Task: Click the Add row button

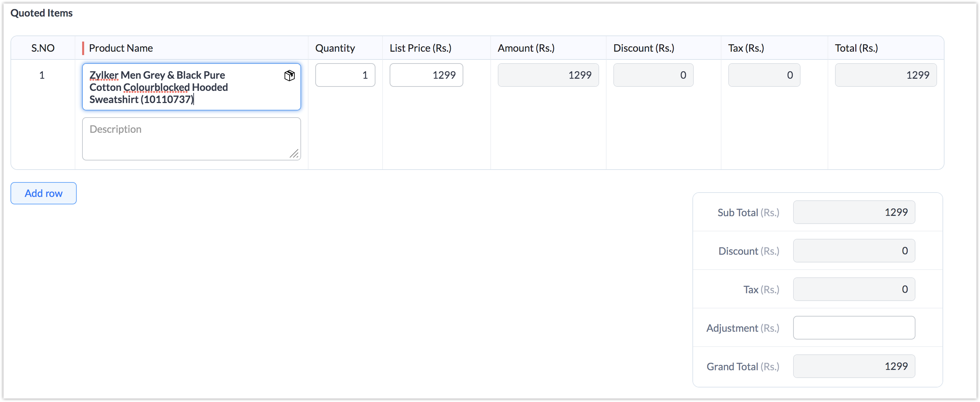Action: click(43, 193)
